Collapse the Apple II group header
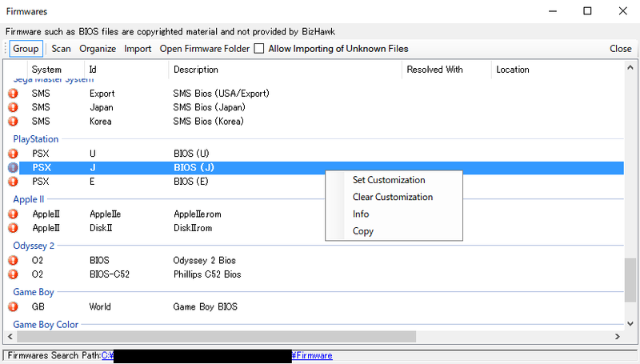The height and width of the screenshot is (364, 640). (x=29, y=199)
